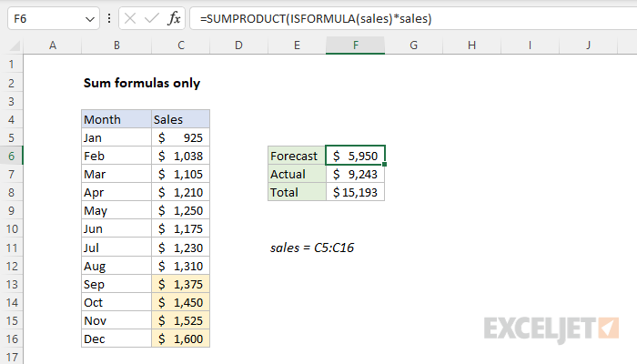Open the Name Box dropdown arrow
This screenshot has width=637, height=364.
tap(90, 19)
